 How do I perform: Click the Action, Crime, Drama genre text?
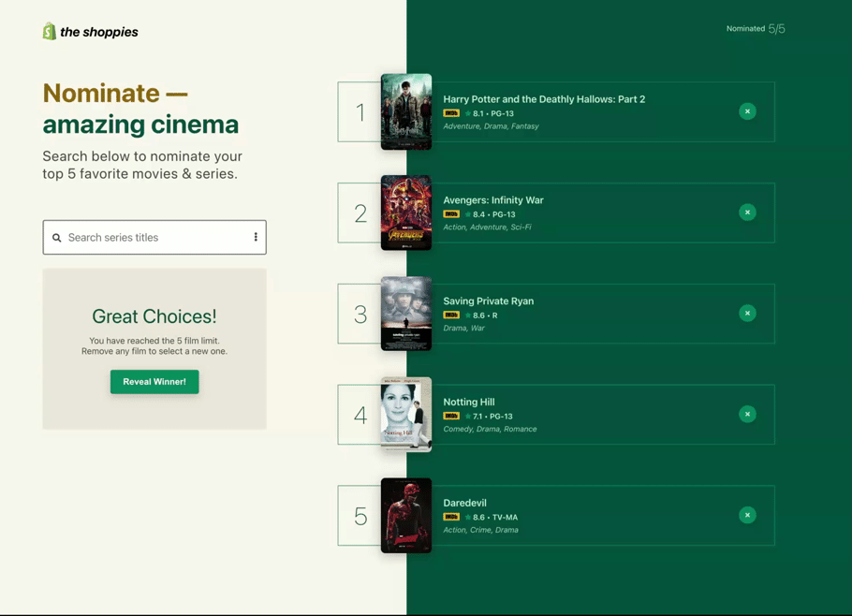tap(480, 531)
